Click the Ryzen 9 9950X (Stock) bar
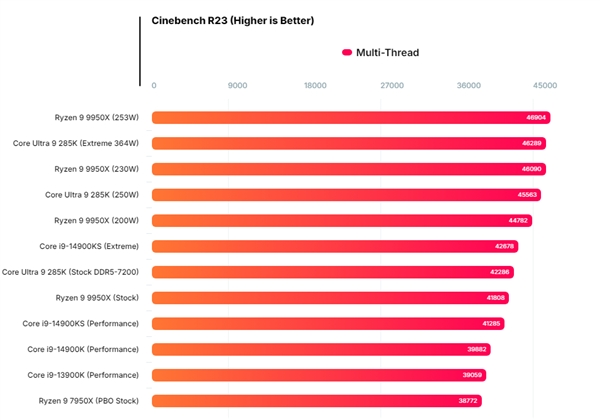Screen dimensions: 600x419 coord(330,298)
